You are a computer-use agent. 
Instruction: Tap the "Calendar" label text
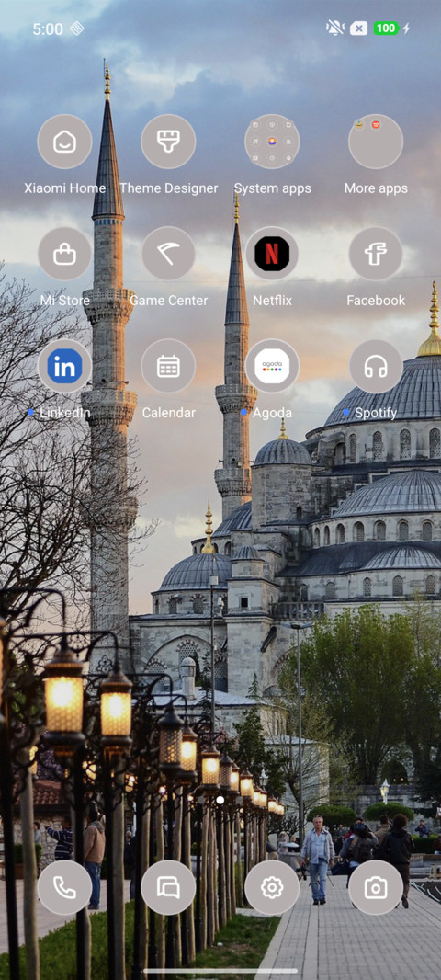[169, 413]
